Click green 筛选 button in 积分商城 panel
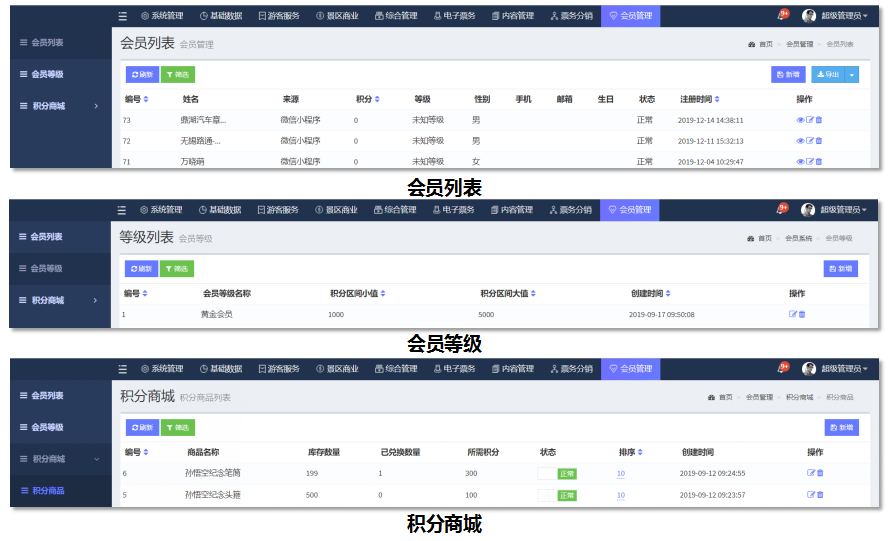The width and height of the screenshot is (893, 541). coord(177,428)
